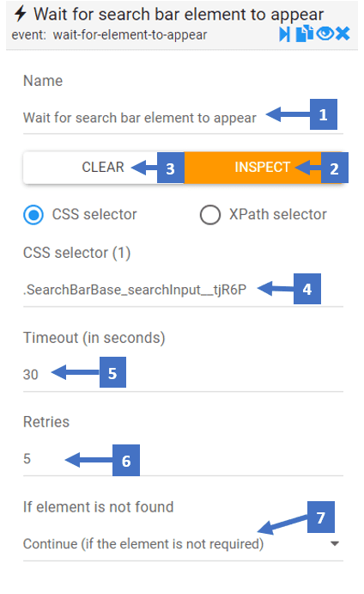Click the run-from-this-step skip icon
Viewport: 364px width, 594px height.
coord(284,34)
